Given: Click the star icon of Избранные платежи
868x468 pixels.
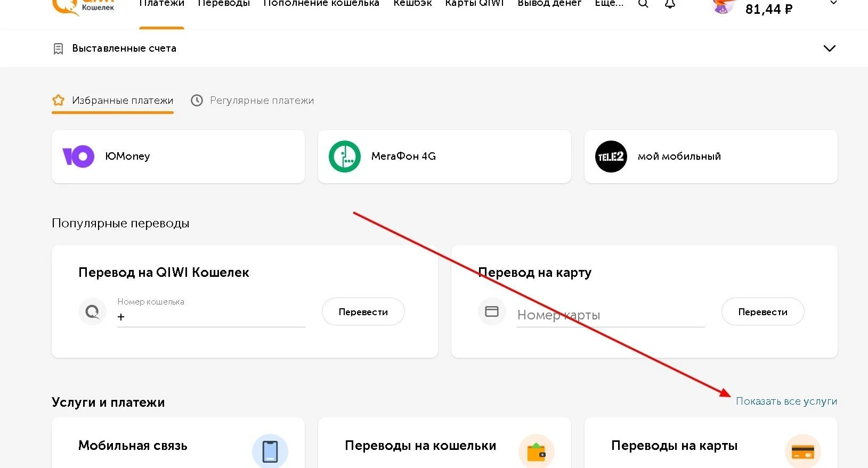Looking at the screenshot, I should [x=59, y=100].
